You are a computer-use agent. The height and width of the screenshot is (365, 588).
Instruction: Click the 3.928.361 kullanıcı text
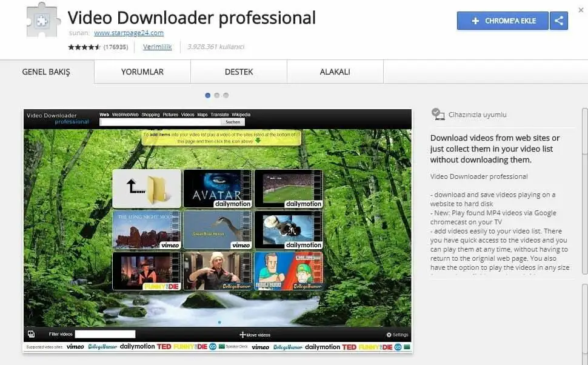216,47
